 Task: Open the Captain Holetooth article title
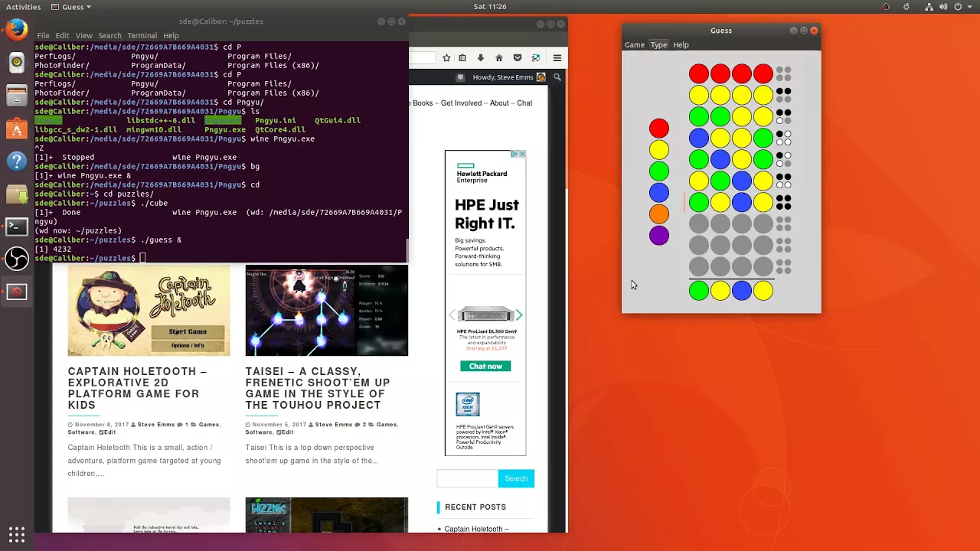pos(138,388)
